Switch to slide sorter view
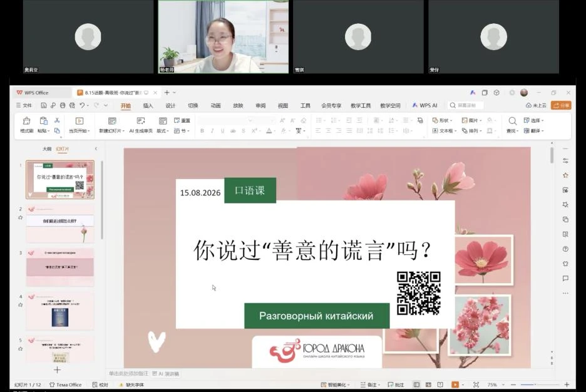 point(428,384)
